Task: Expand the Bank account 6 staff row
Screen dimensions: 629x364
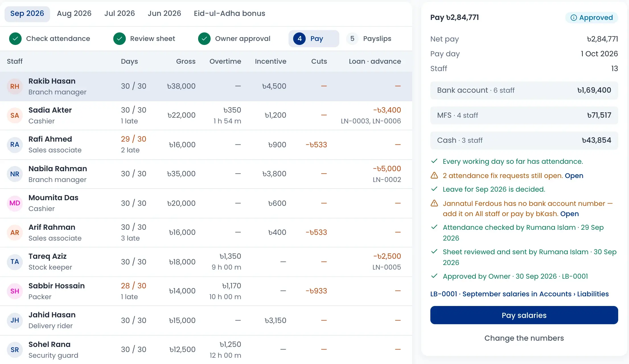Action: pyautogui.click(x=524, y=90)
